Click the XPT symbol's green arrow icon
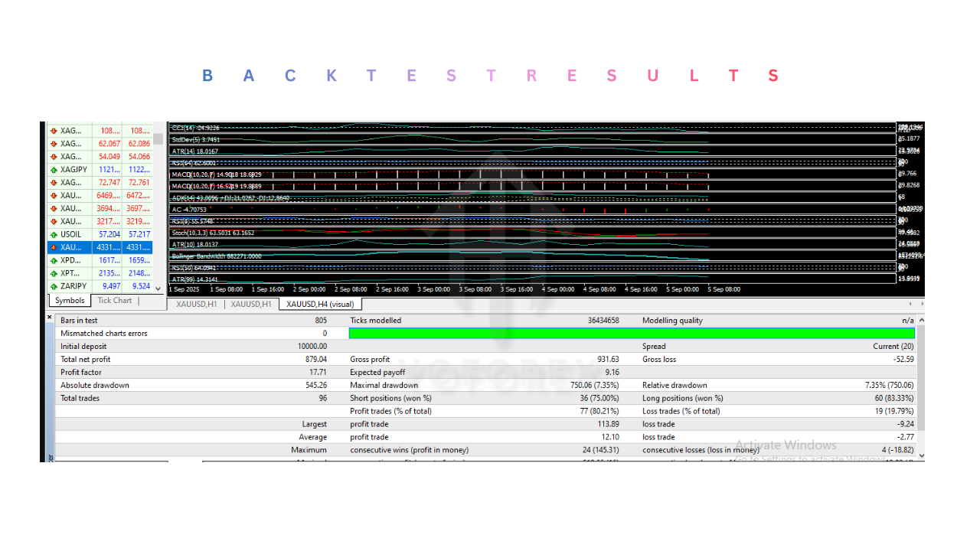This screenshot has width=980, height=551. tap(54, 273)
